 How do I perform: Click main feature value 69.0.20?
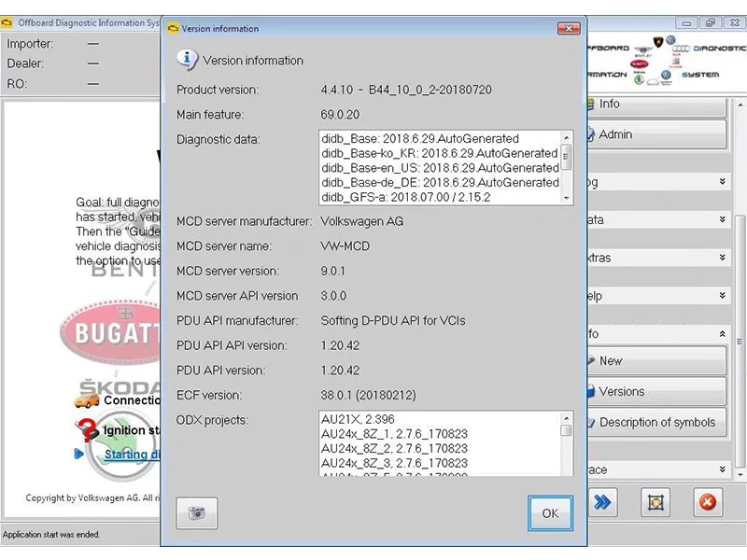(x=340, y=114)
